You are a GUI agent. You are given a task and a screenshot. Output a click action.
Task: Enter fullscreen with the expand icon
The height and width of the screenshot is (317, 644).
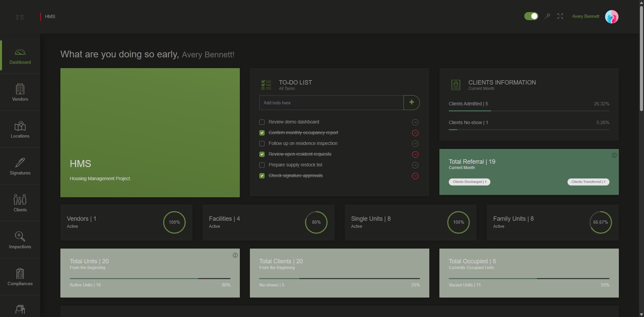pos(560,16)
